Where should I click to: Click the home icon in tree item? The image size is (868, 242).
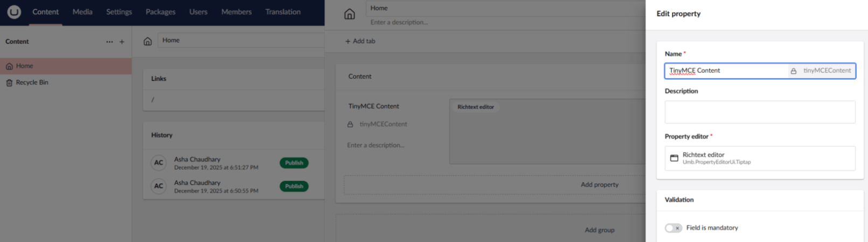point(9,66)
